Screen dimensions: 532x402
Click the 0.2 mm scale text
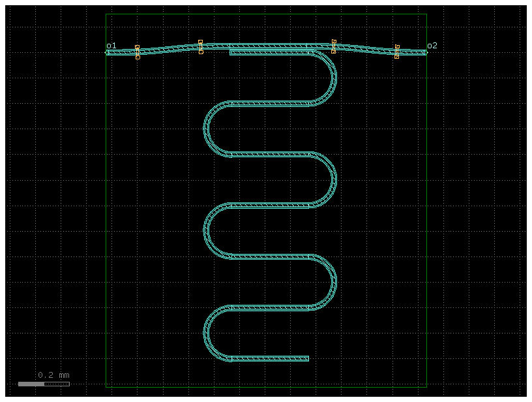(x=53, y=375)
